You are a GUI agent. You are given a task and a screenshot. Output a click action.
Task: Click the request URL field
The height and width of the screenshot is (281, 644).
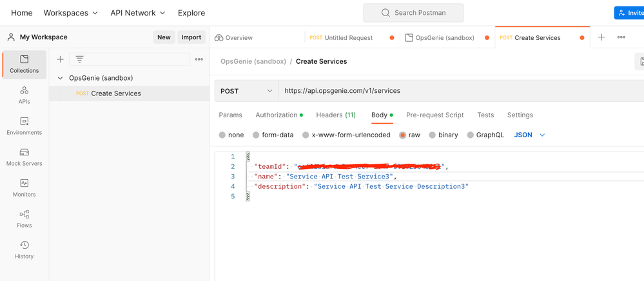(x=461, y=91)
